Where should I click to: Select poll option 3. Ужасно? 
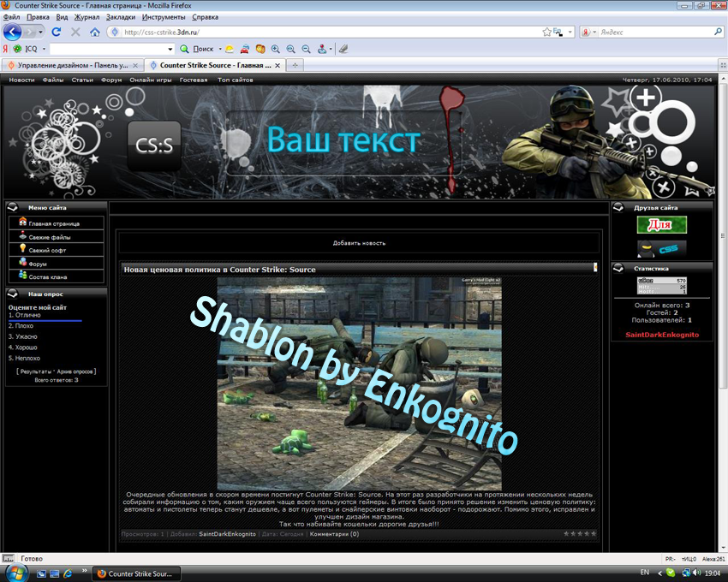(x=23, y=336)
